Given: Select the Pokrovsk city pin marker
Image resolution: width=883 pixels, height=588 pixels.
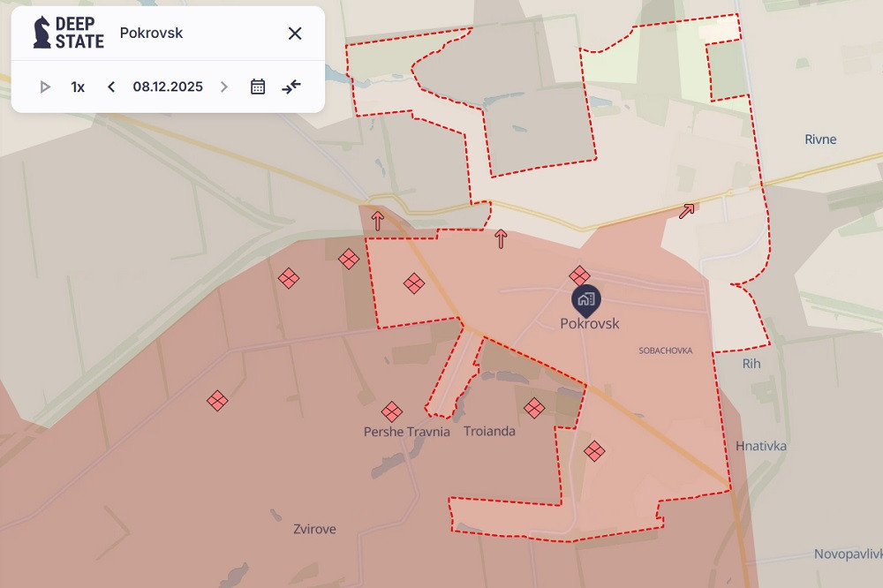Looking at the screenshot, I should pyautogui.click(x=585, y=300).
